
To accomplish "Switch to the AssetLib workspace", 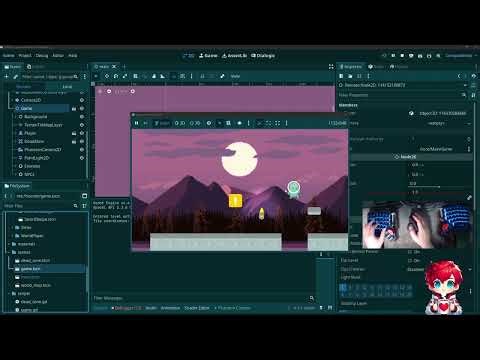I will coord(234,56).
